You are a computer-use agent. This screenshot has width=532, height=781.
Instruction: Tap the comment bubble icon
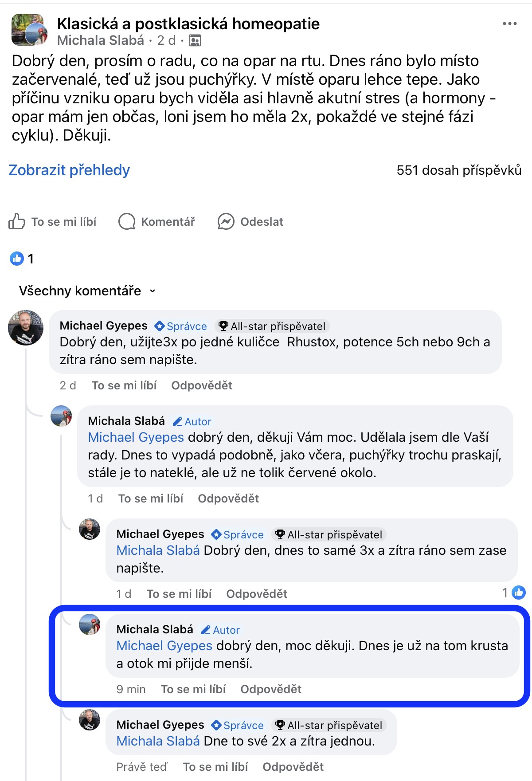[127, 221]
